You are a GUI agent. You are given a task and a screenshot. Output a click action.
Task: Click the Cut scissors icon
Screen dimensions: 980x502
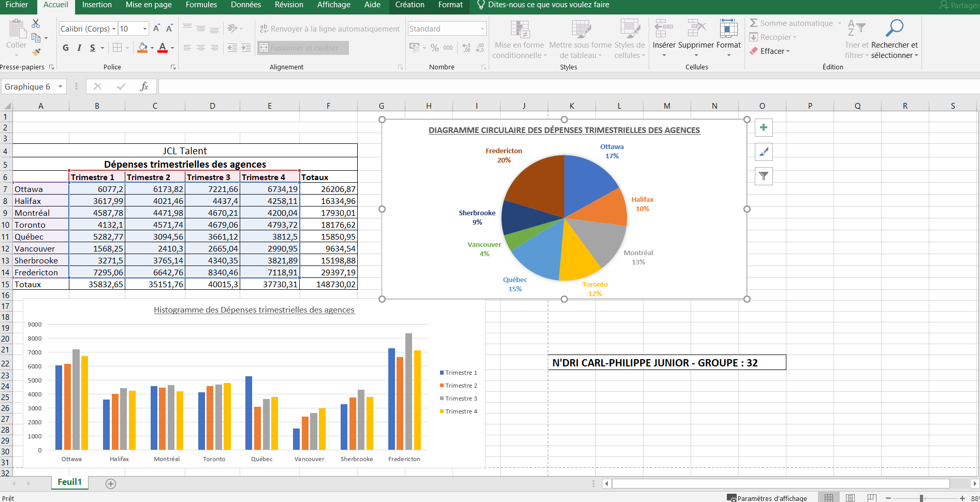point(36,24)
